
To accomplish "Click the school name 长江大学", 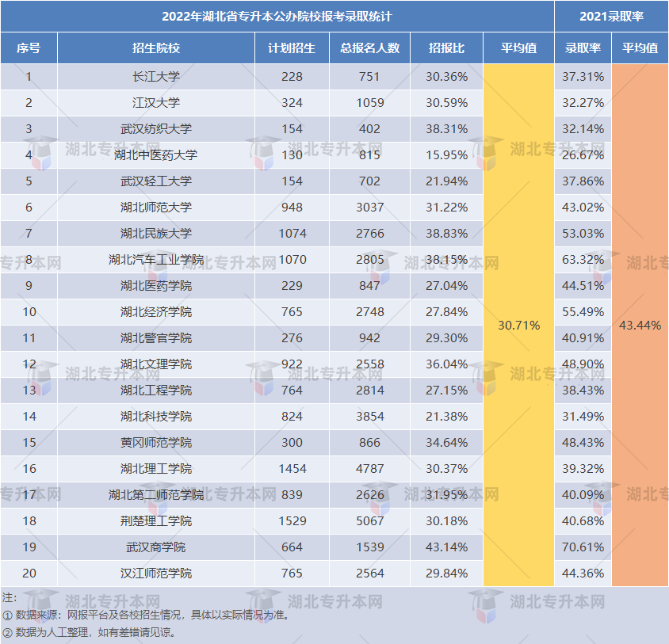I will click(x=156, y=77).
